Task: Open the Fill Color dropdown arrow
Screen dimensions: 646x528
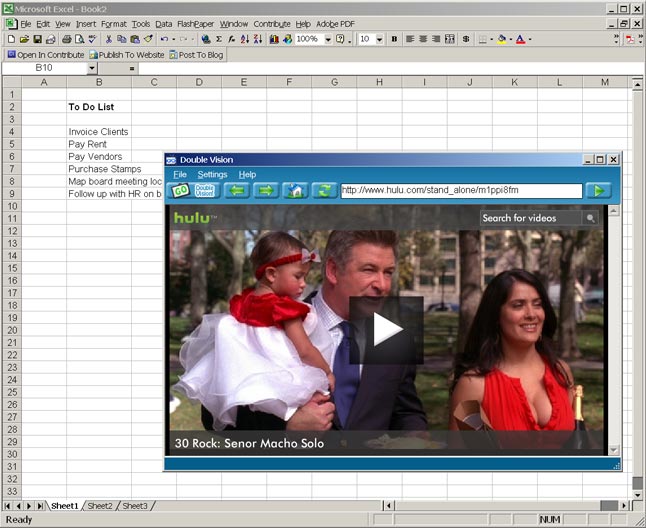Action: [510, 39]
